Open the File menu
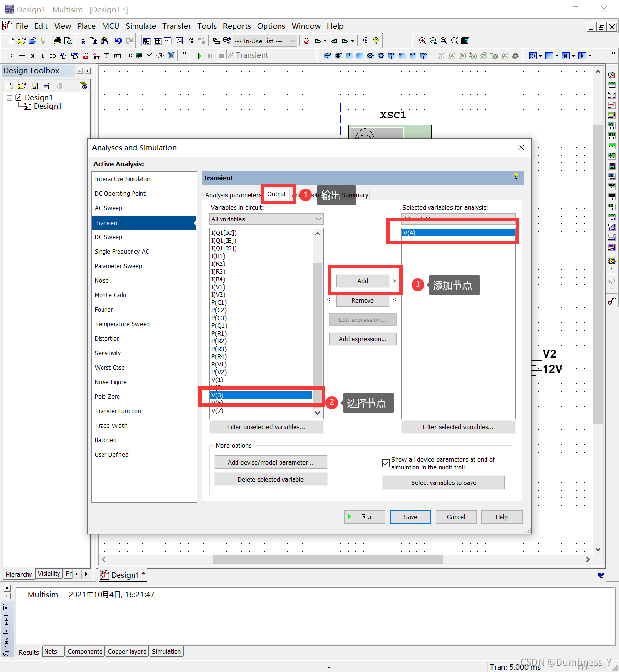This screenshot has width=619, height=672. (x=22, y=26)
